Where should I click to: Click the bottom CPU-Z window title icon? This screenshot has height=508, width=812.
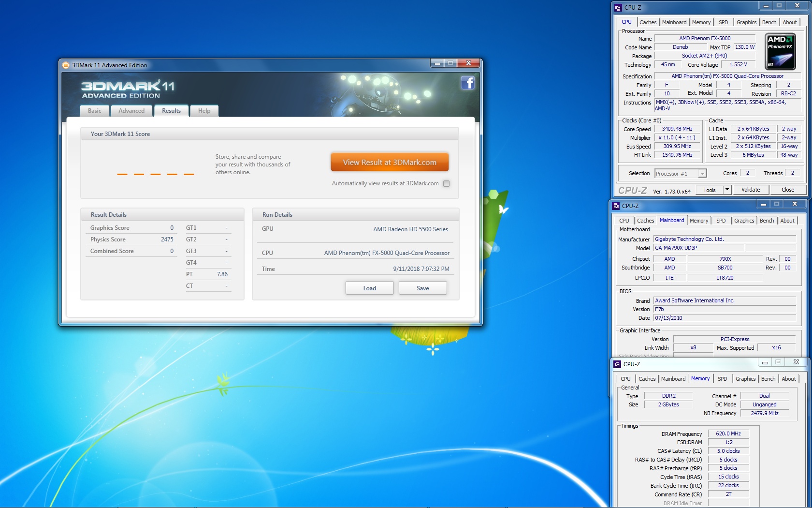(x=617, y=364)
